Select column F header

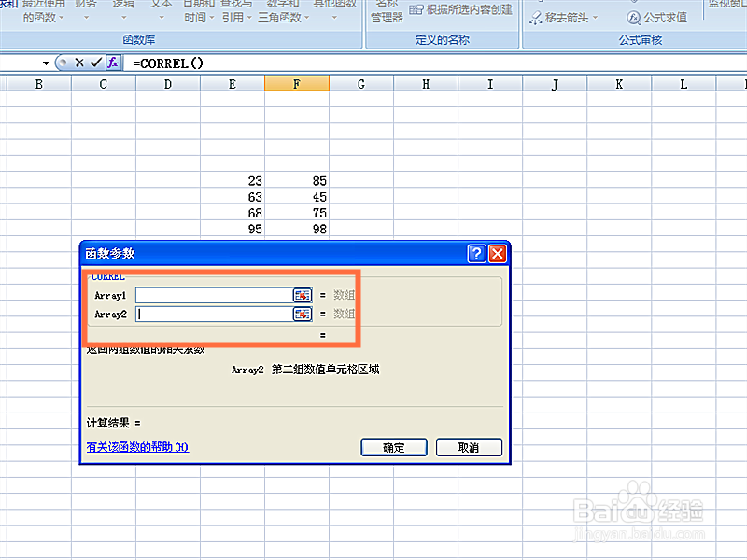click(x=297, y=84)
